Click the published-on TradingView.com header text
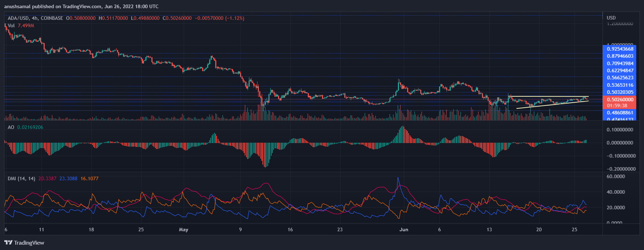This screenshot has width=644, height=250. click(81, 6)
